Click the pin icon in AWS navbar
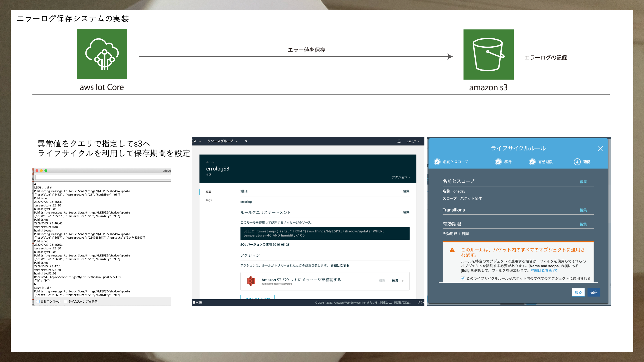Screen dimensions: 644x362 pos(246,141)
